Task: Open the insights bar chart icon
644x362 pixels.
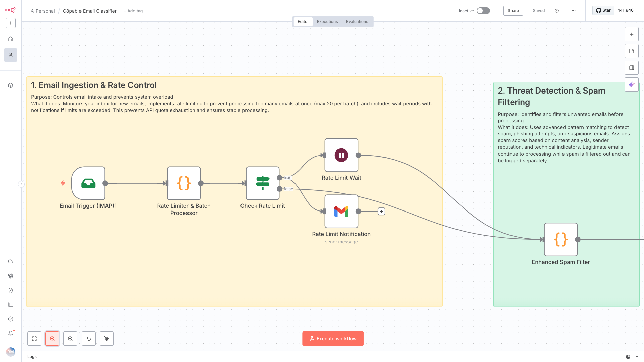Action: [11, 305]
